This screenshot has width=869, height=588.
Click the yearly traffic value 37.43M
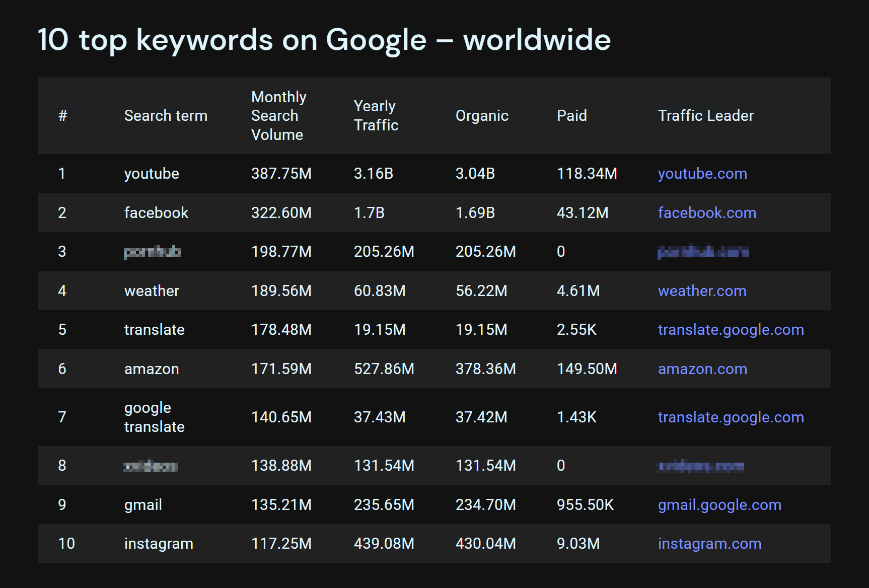pos(380,417)
